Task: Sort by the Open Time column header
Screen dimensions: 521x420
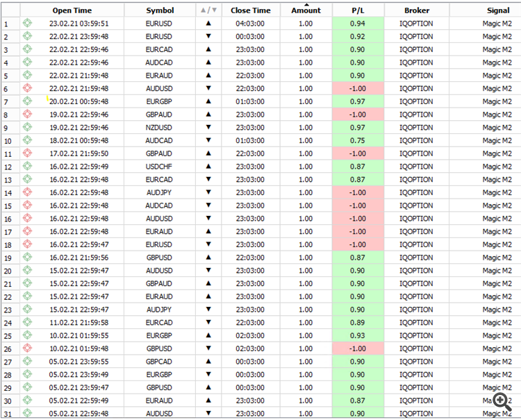Action: (72, 10)
